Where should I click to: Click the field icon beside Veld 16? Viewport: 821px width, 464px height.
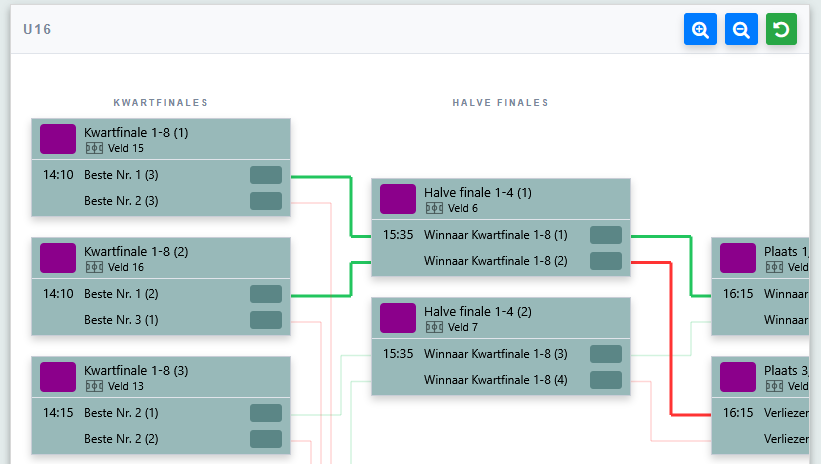[94, 267]
